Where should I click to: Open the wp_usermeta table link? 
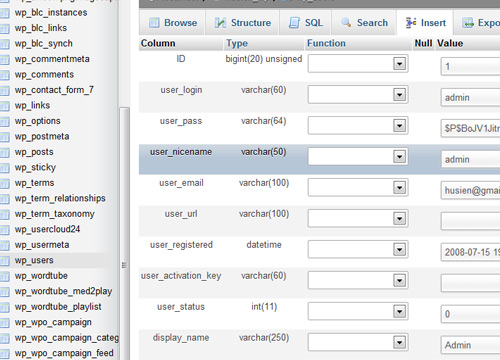(42, 245)
